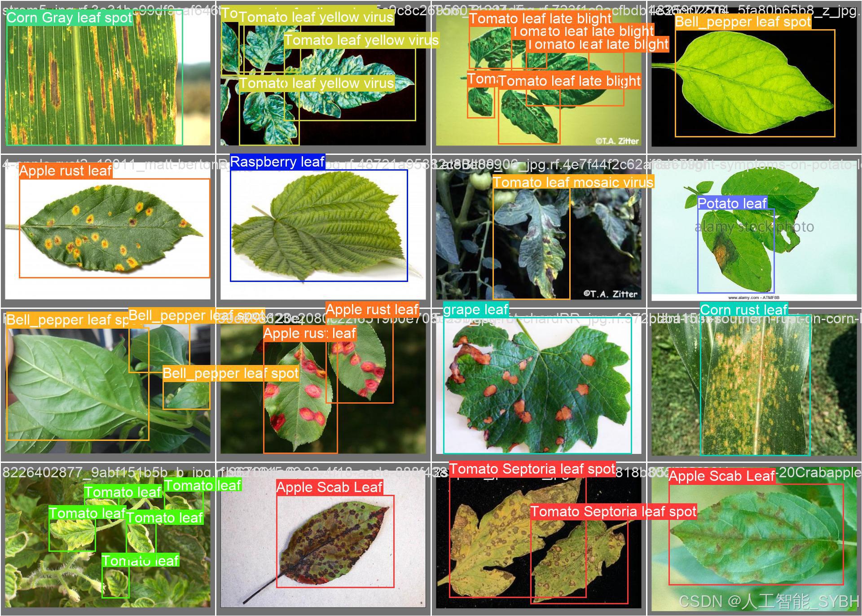Click the grape leaf teal label
The height and width of the screenshot is (616, 862).
[476, 310]
